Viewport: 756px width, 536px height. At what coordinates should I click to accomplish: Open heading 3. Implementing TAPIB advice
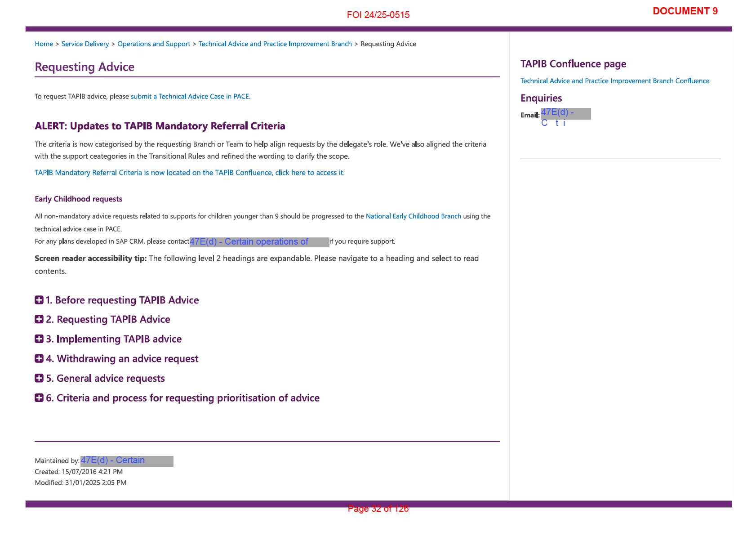(x=114, y=339)
